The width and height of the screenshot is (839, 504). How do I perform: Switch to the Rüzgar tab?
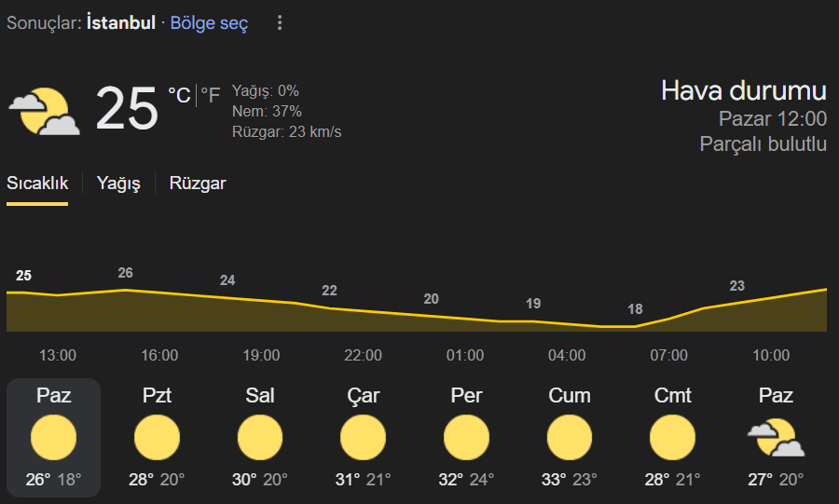click(x=198, y=184)
